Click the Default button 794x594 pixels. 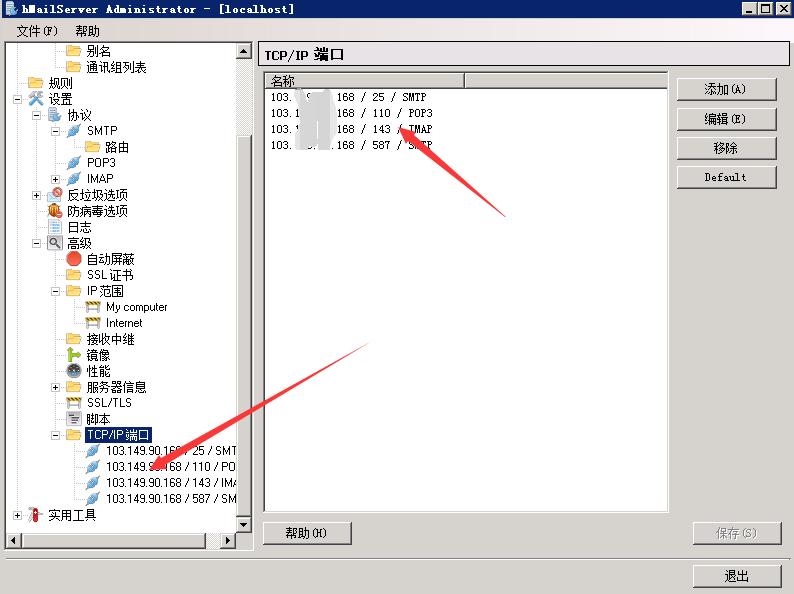point(726,177)
